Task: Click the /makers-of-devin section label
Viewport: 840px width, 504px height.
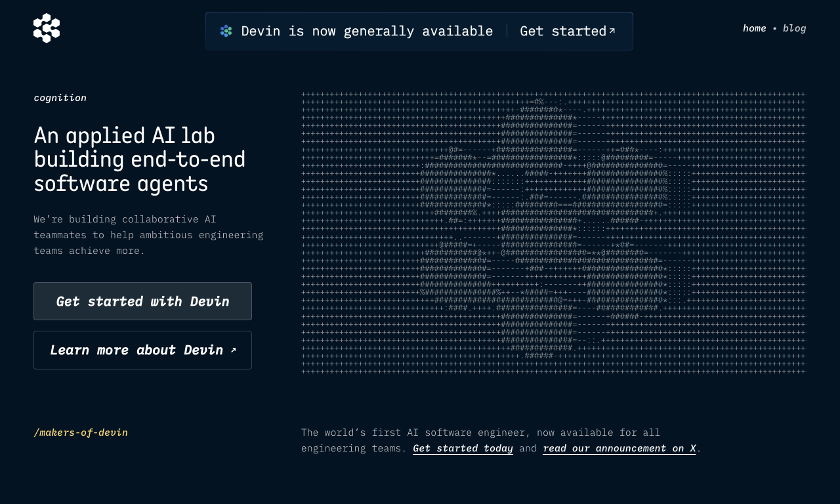Action: [x=81, y=432]
